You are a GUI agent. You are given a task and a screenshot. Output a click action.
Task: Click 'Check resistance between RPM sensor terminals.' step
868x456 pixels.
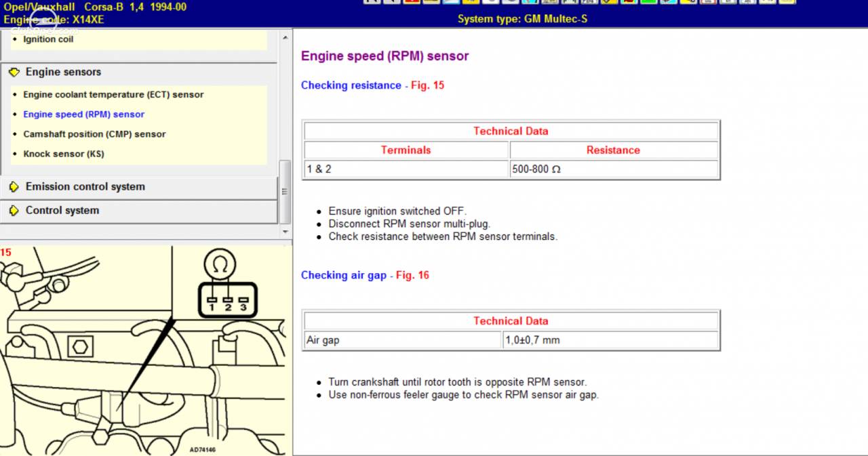click(443, 236)
